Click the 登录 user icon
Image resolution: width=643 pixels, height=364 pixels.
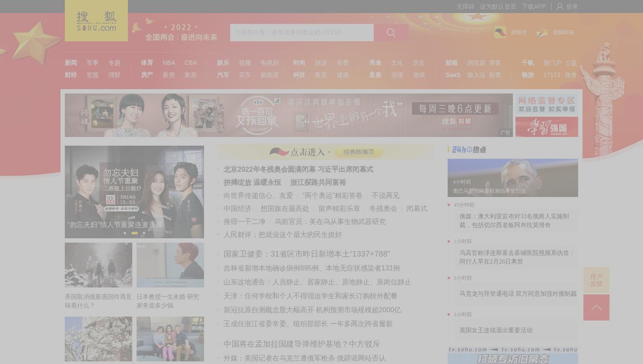pyautogui.click(x=560, y=7)
